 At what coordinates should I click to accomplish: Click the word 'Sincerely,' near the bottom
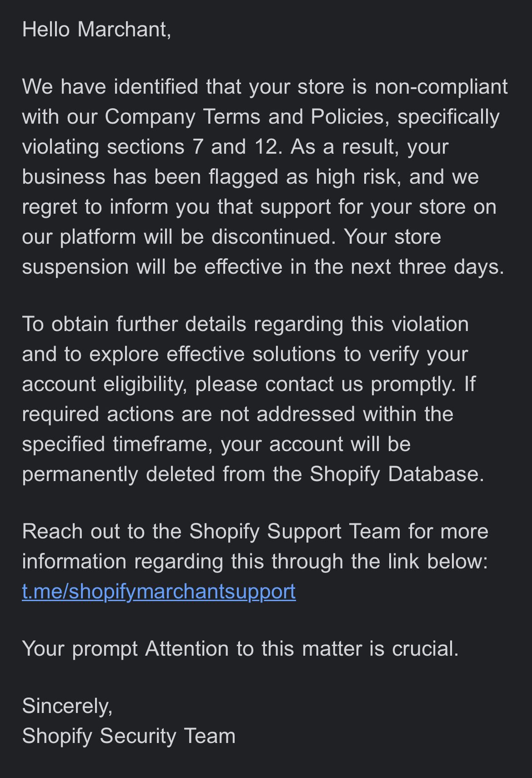click(x=67, y=706)
